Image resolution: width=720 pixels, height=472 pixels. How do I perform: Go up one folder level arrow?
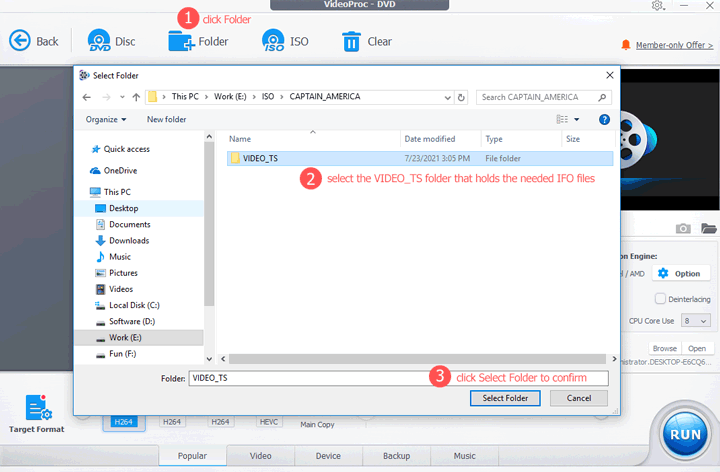point(136,97)
